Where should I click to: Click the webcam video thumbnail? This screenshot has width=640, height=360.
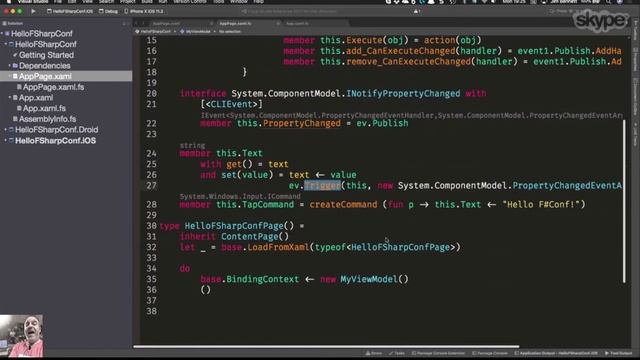pos(21,336)
